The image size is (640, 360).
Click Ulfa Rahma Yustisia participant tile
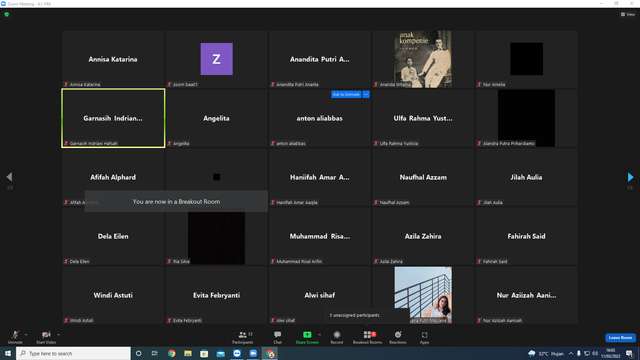coord(423,118)
